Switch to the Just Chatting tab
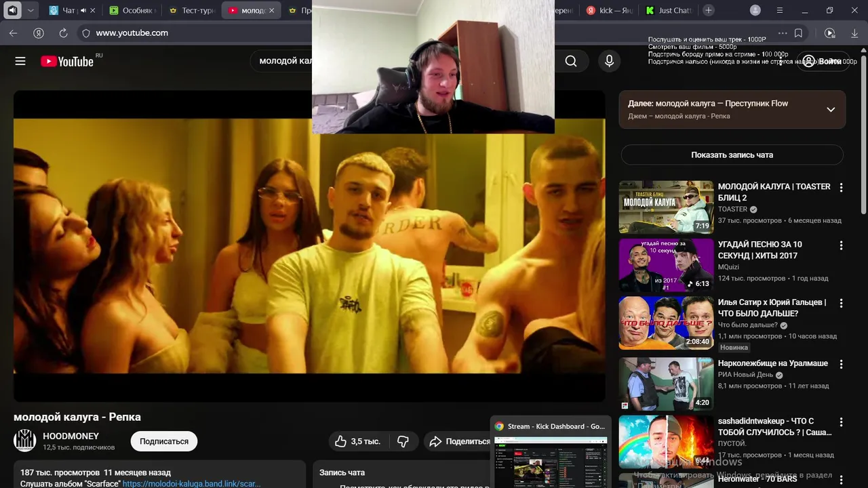Screen dimensions: 868x488 [669, 10]
